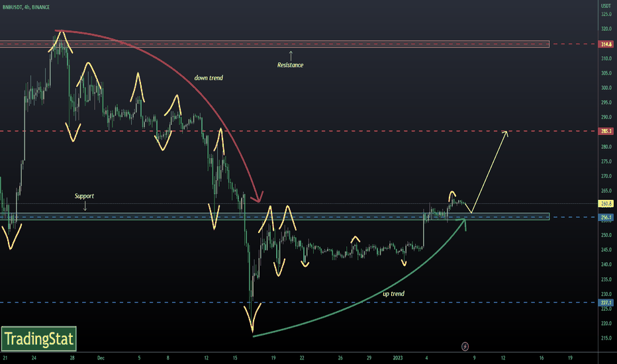617x364 pixels.
Task: Click the 215.0 price axis tick
Action: [x=606, y=338]
